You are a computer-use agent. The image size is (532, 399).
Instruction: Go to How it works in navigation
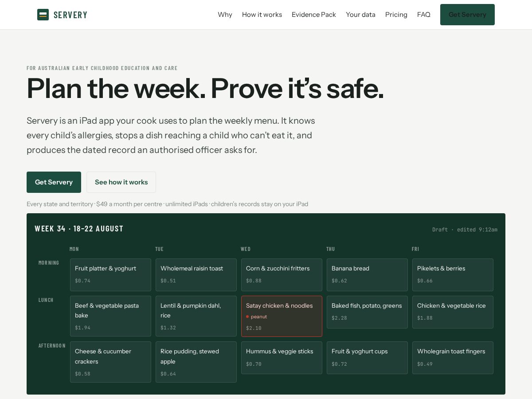pyautogui.click(x=262, y=15)
